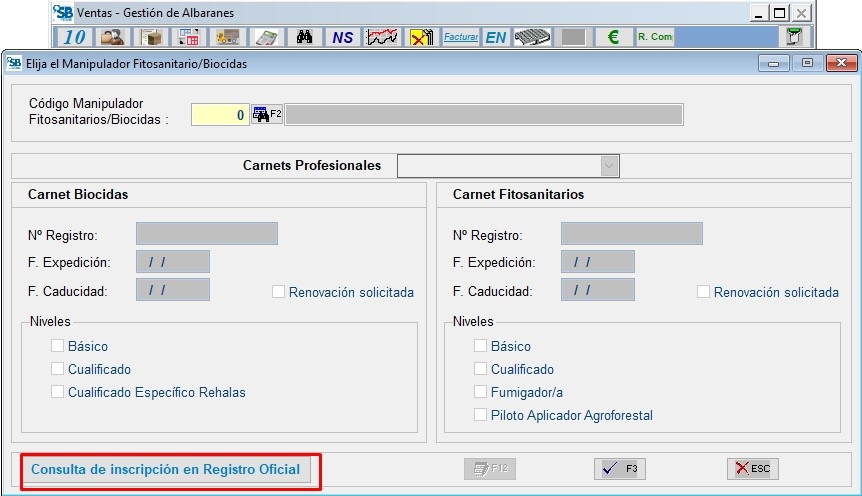Click Fitosanitarios Nº Registro field
The width and height of the screenshot is (862, 496).
[x=632, y=233]
